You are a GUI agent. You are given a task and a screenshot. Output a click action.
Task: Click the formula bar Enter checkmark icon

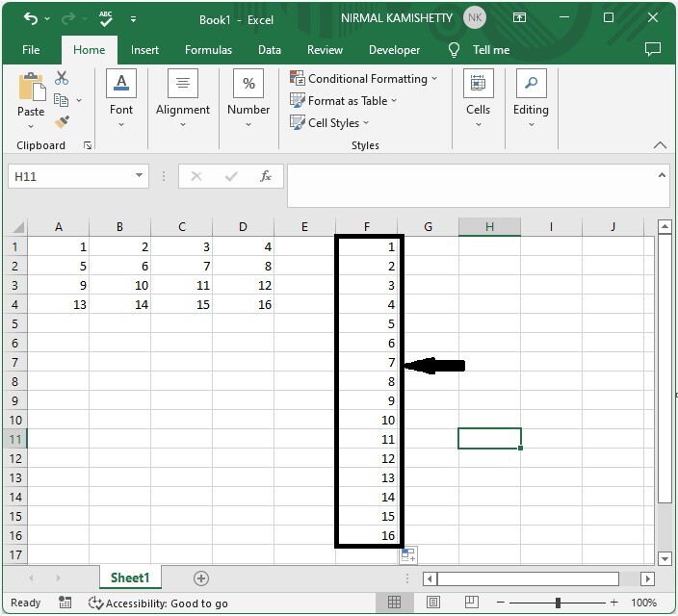(231, 176)
